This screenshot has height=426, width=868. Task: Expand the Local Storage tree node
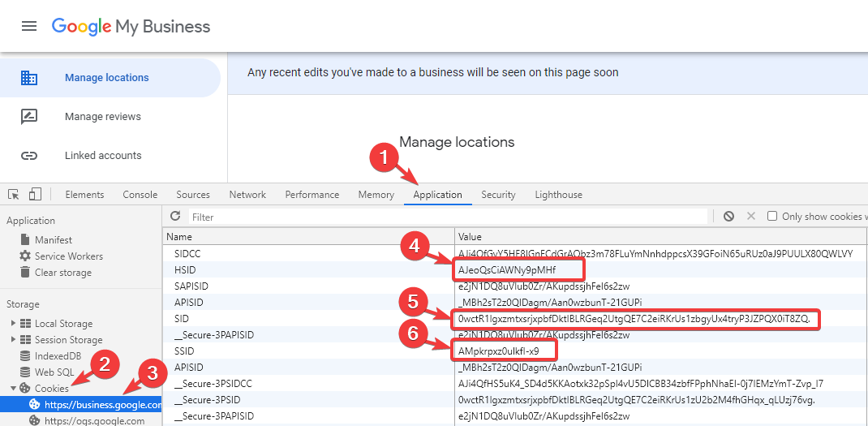pos(13,324)
